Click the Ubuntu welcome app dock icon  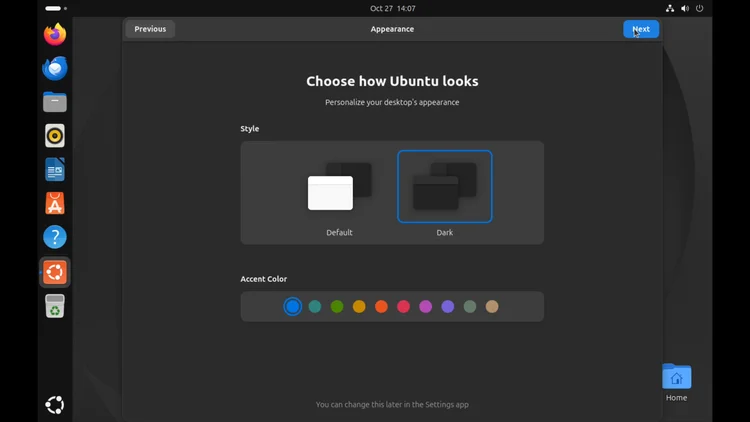[55, 272]
